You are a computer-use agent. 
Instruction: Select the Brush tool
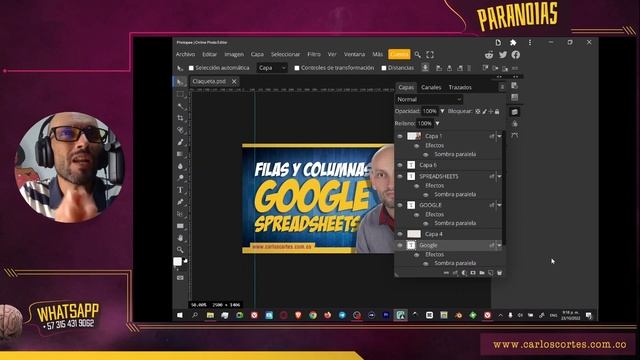click(180, 142)
